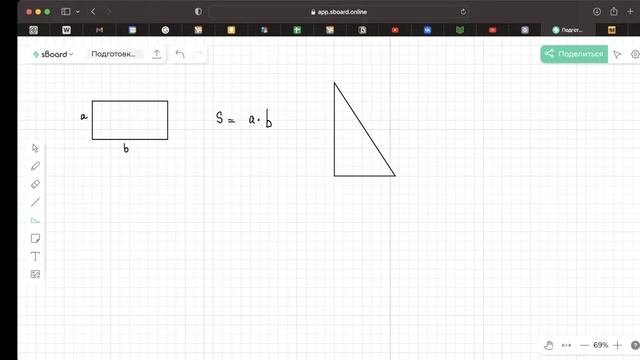Redo the last undone action
Viewport: 640px width, 360px height.
pos(198,54)
